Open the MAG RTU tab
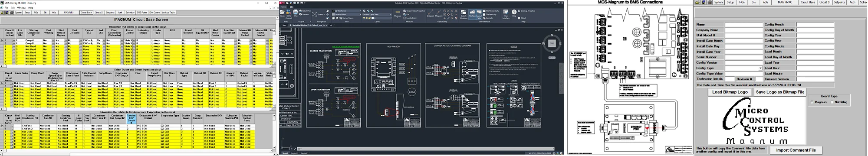 click(69, 13)
